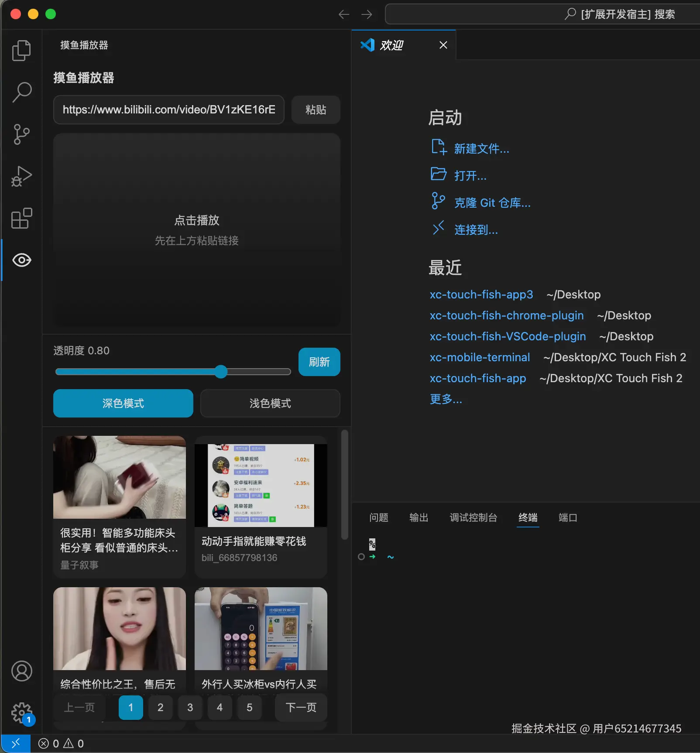Click the 动动手指就能赚零花钱 video title
The image size is (700, 753).
pos(254,541)
